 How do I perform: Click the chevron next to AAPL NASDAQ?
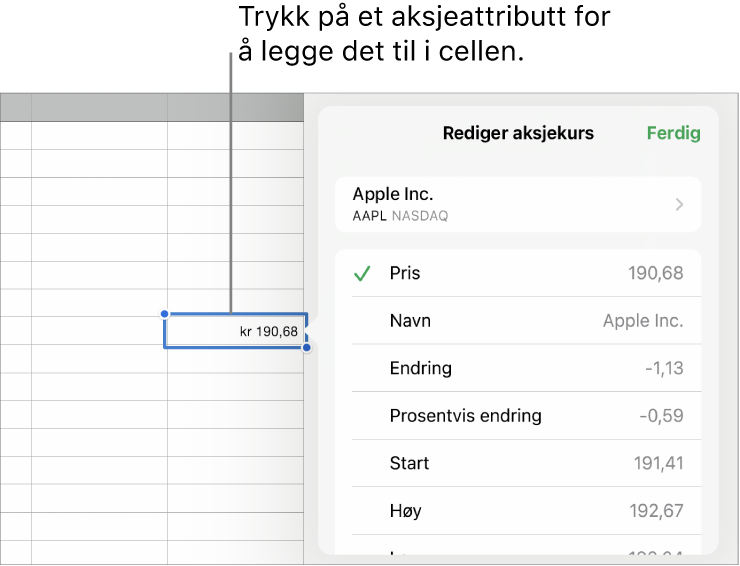[x=679, y=205]
